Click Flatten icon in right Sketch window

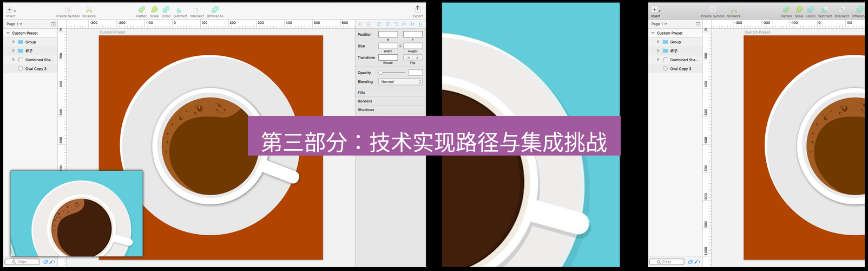pos(786,9)
